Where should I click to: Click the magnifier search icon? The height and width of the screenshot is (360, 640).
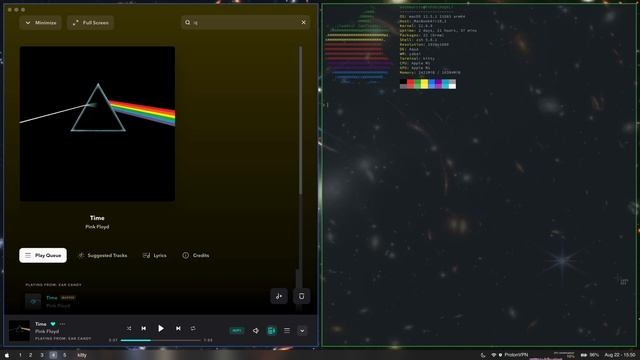point(188,22)
